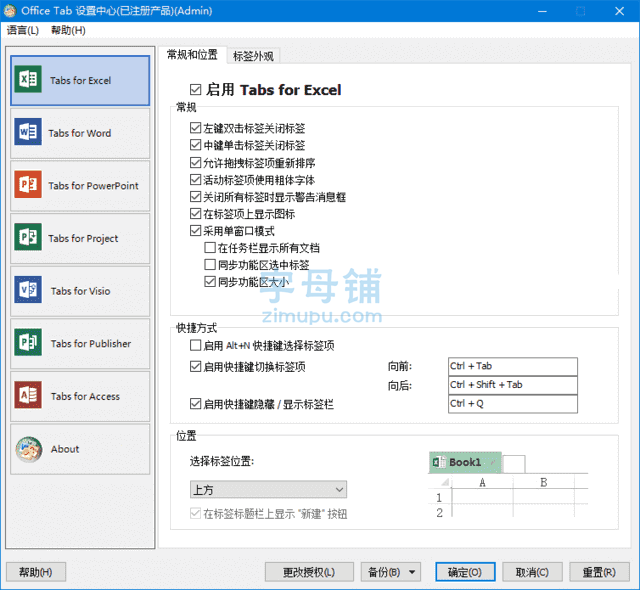Toggle 启用快捷键切换标签项 checkbox
The image size is (640, 590).
[196, 366]
